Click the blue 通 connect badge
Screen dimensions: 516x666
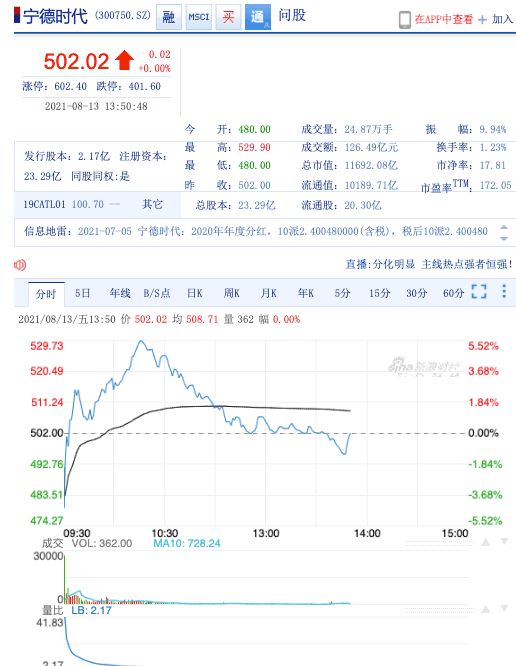[x=258, y=17]
